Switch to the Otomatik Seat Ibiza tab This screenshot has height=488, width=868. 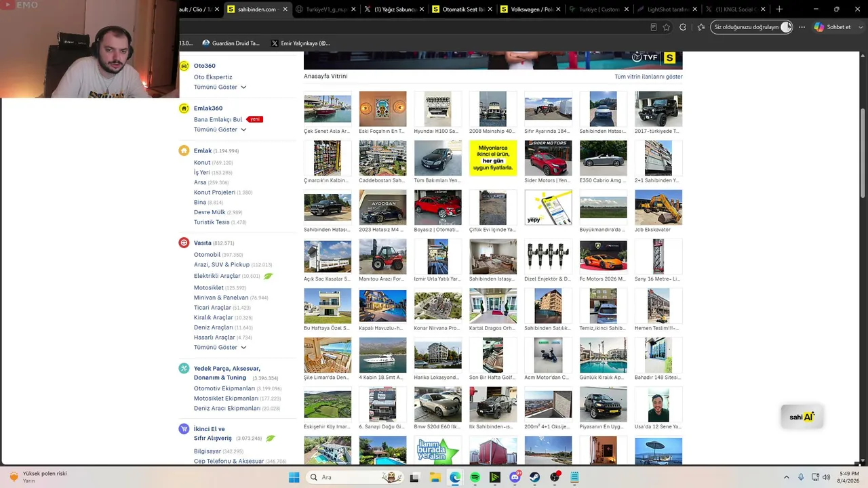462,9
